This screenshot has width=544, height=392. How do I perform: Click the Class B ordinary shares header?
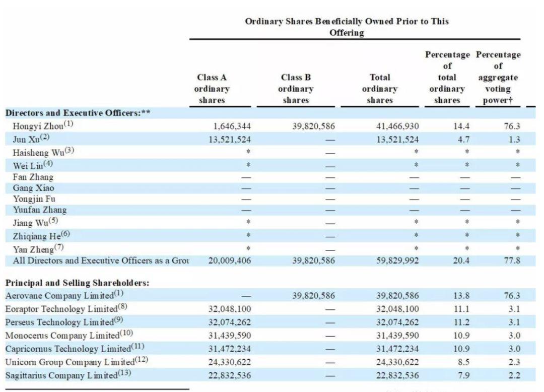[296, 89]
